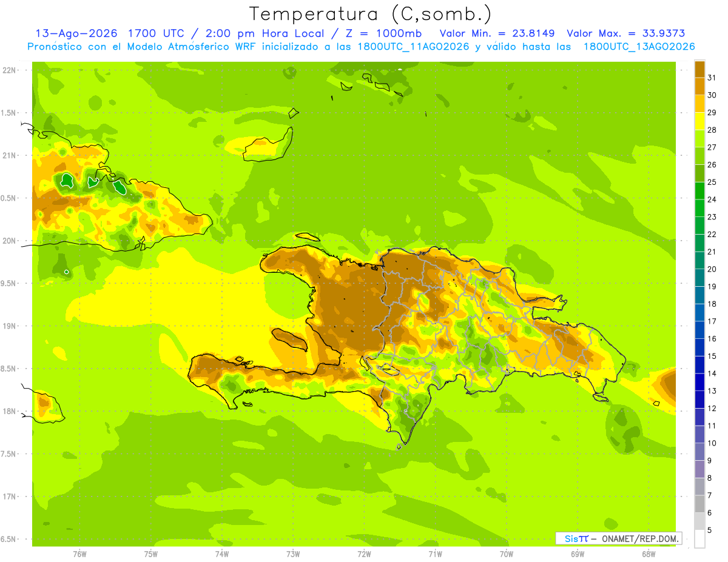The image size is (728, 562).
Task: Pick the blue swatch between 16 and 17
Action: [699, 330]
